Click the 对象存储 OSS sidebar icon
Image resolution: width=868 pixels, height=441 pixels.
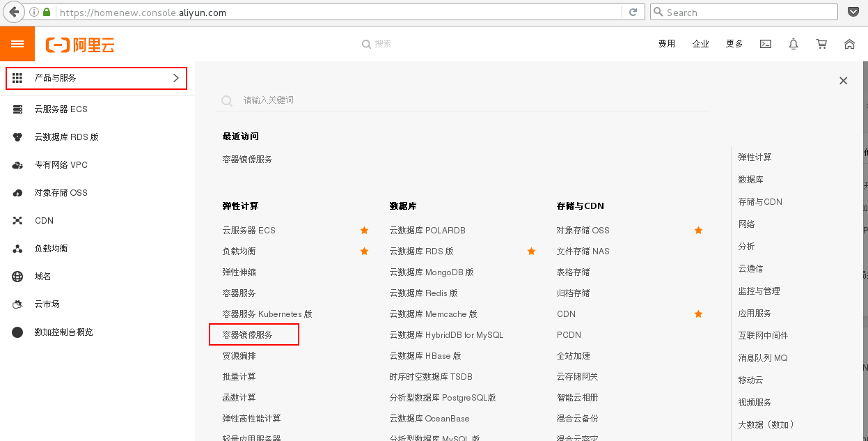tap(18, 193)
